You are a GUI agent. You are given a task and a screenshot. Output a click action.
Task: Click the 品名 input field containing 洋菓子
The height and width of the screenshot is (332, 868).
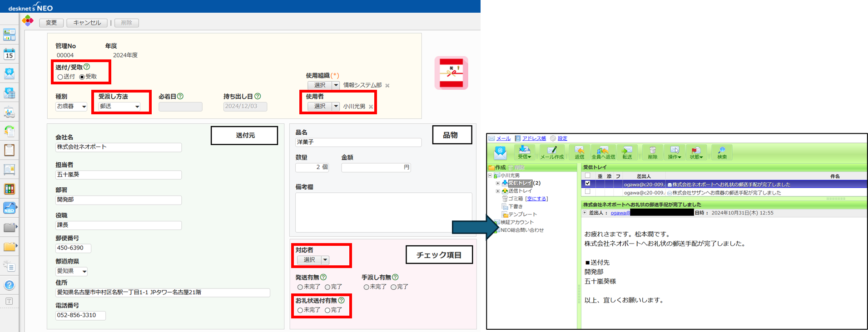(x=358, y=142)
